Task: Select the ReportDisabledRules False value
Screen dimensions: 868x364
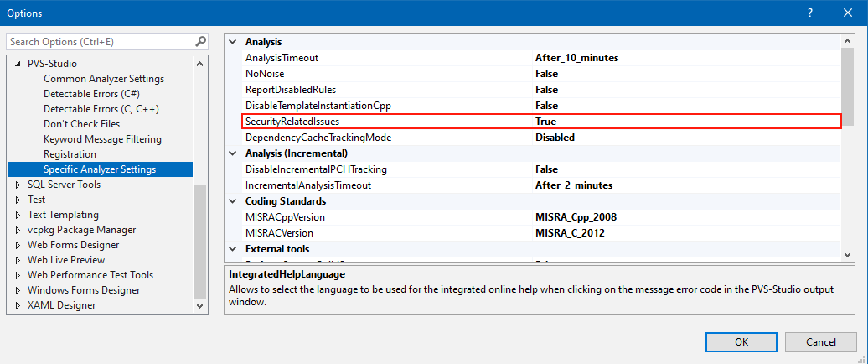Action: point(546,90)
